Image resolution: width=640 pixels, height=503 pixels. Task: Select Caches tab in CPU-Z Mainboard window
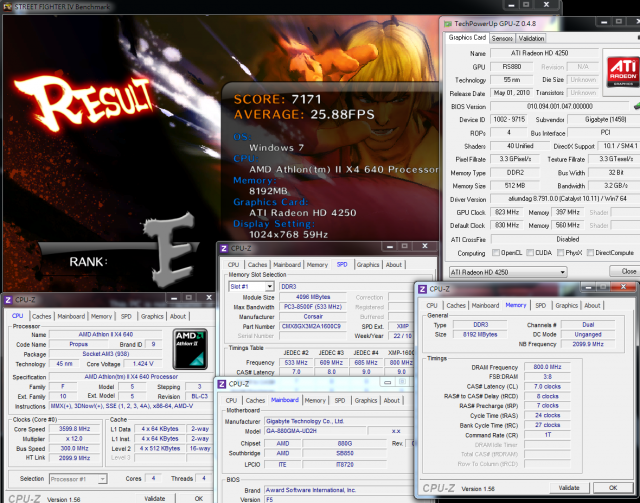[256, 401]
